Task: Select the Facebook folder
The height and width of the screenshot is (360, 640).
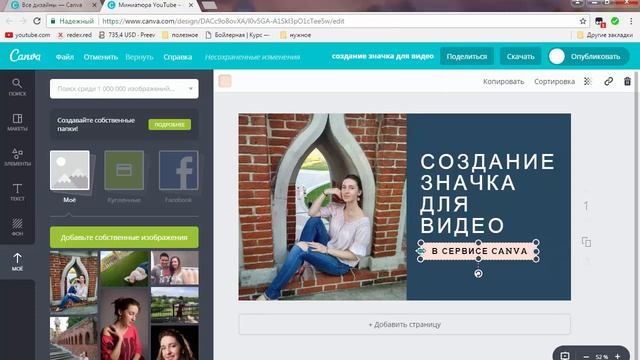Action: coord(178,176)
